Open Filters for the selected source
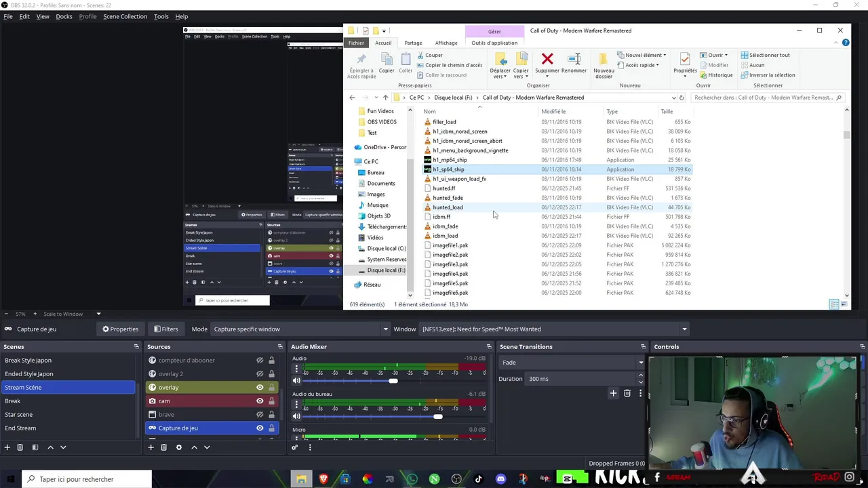868x488 pixels. (165, 329)
